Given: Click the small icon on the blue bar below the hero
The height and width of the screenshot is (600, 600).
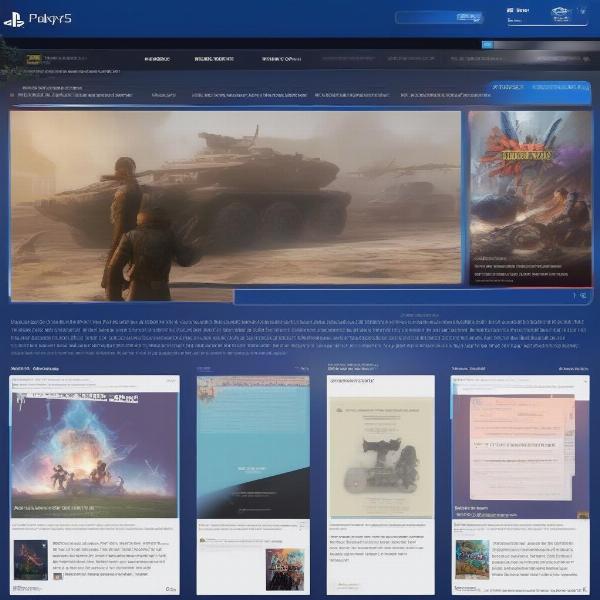Looking at the screenshot, I should (x=583, y=295).
